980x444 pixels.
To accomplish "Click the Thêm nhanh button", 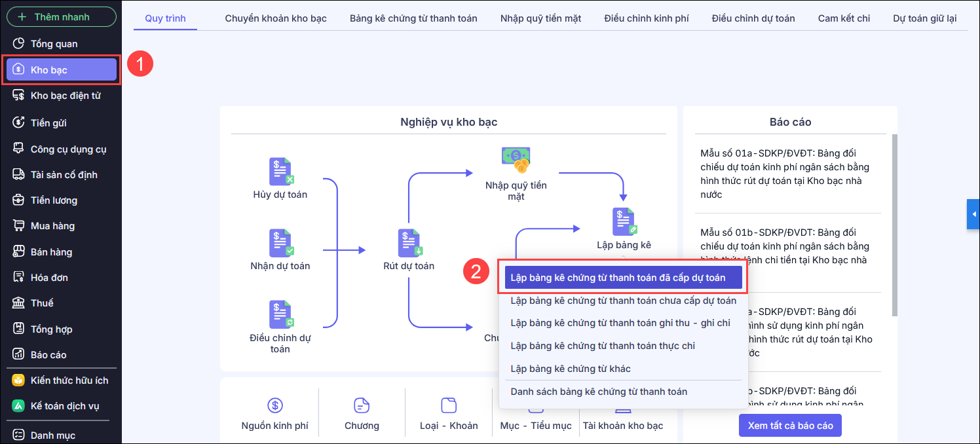I will coord(61,16).
